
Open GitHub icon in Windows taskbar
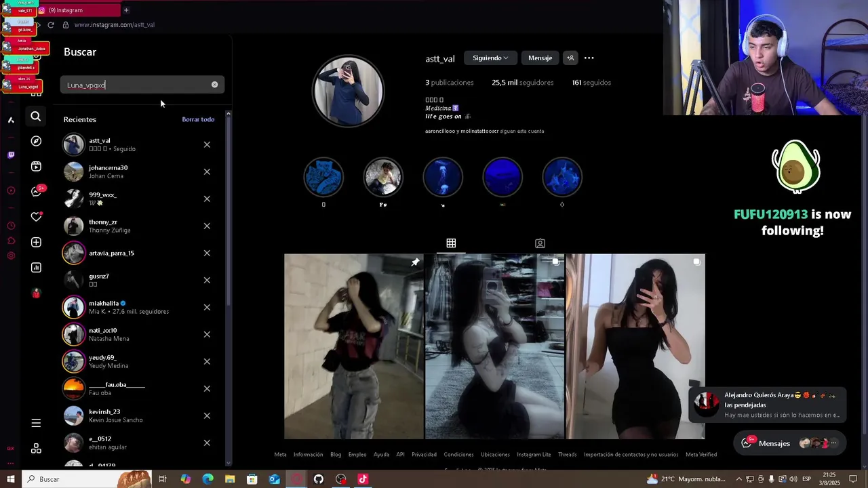point(319,479)
